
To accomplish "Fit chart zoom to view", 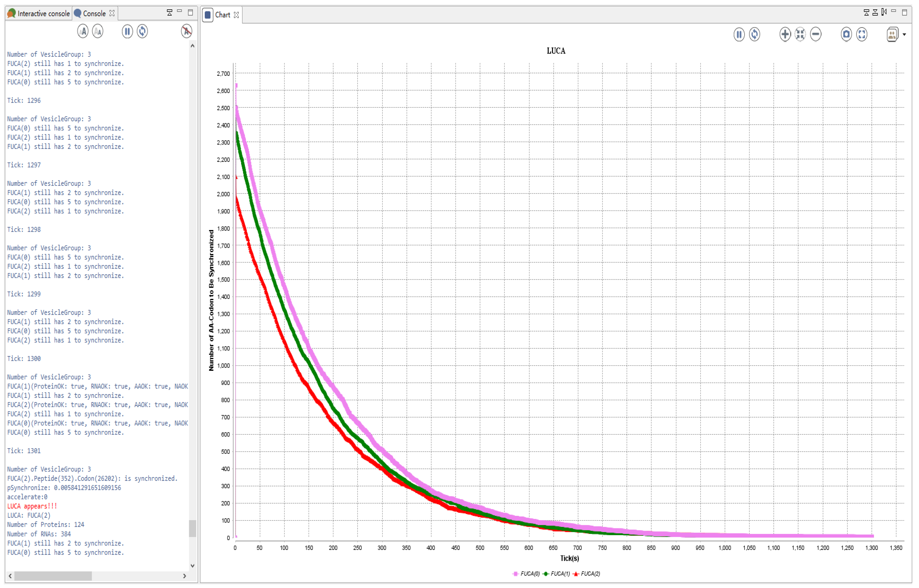I will pos(800,34).
